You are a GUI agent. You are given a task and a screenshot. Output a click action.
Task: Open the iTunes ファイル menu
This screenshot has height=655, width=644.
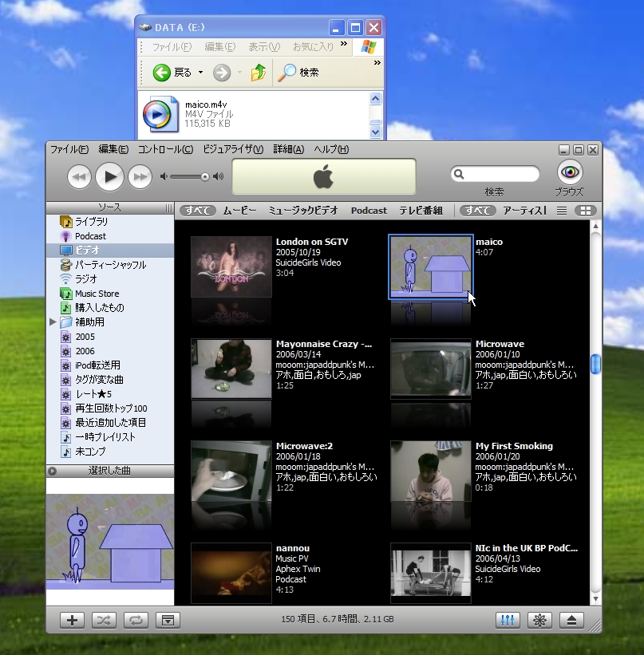[69, 149]
